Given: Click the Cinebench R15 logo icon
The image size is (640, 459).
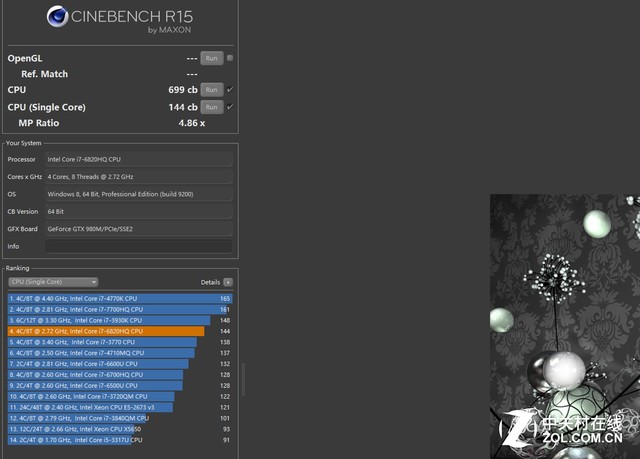Looking at the screenshot, I should tap(58, 16).
